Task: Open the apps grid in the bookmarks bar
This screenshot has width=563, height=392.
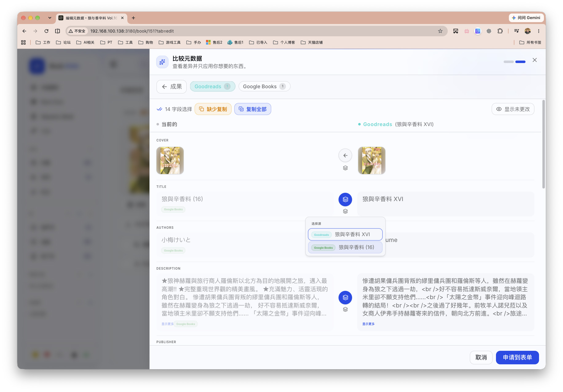Action: (23, 42)
